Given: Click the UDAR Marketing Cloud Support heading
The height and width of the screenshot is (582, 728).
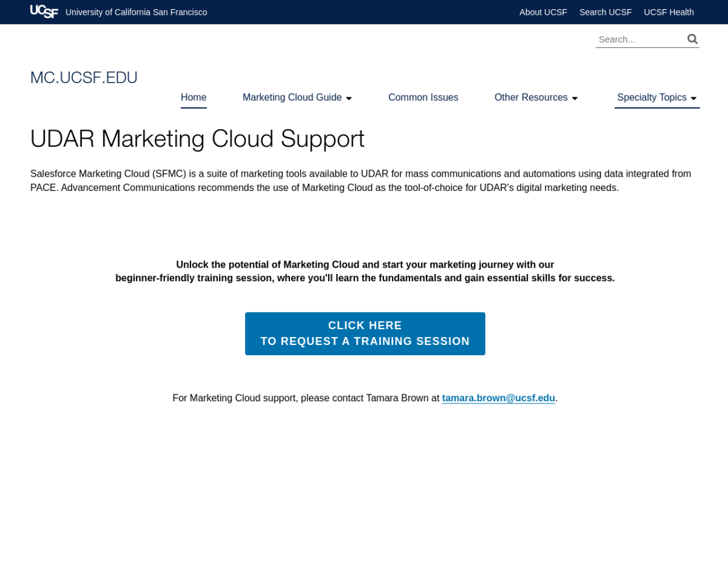Looking at the screenshot, I should click(x=197, y=139).
